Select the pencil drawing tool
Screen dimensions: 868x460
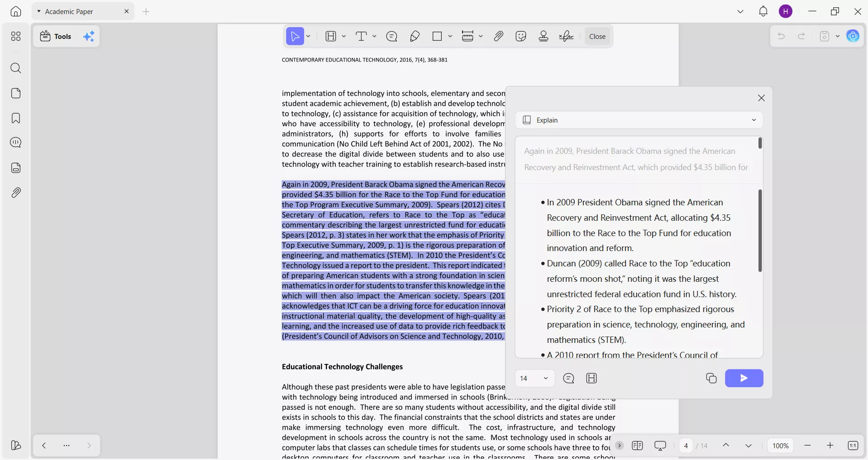(x=415, y=36)
